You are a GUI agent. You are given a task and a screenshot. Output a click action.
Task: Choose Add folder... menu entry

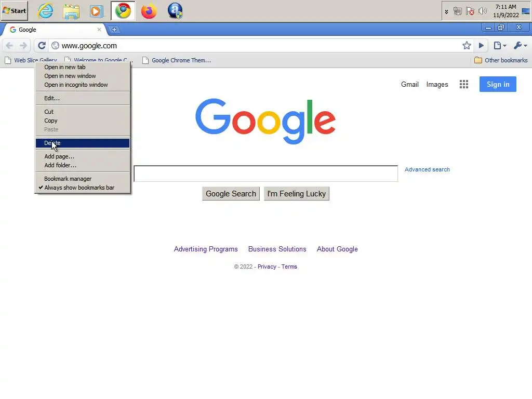click(83, 165)
